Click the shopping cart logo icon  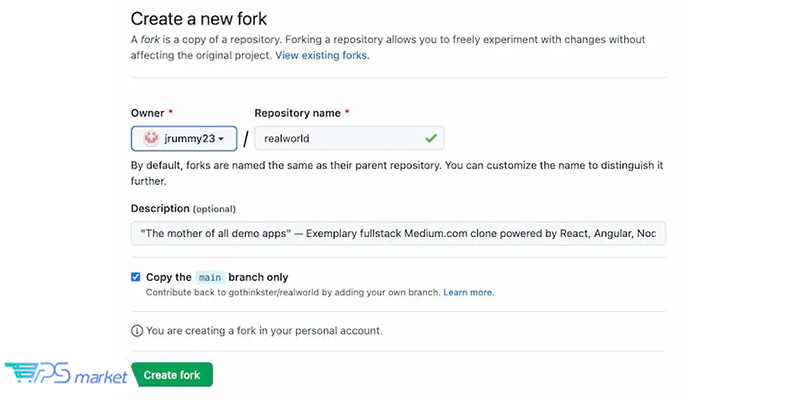pyautogui.click(x=21, y=373)
